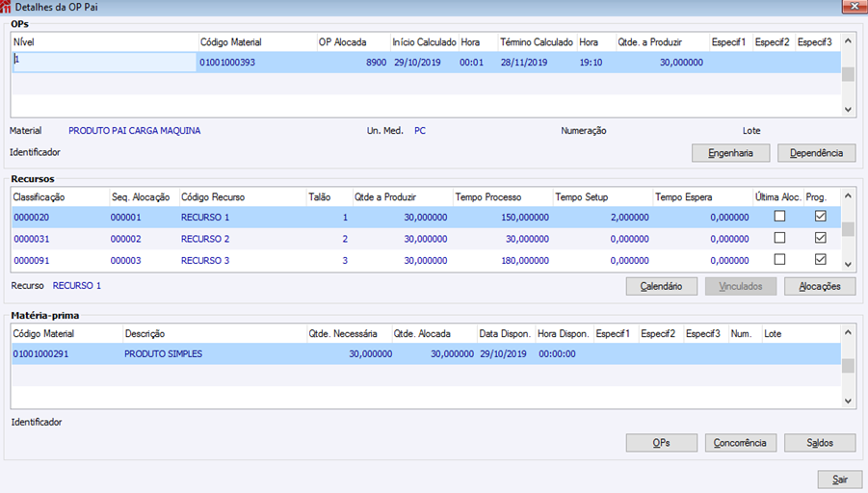Toggle Prog. checkbox for RECURSO 1
This screenshot has height=493, width=868.
(821, 217)
